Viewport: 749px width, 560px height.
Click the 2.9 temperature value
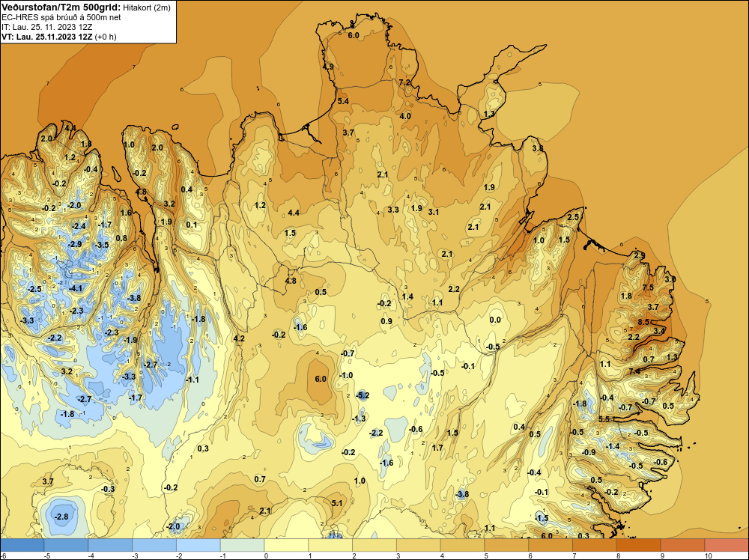pyautogui.click(x=639, y=255)
